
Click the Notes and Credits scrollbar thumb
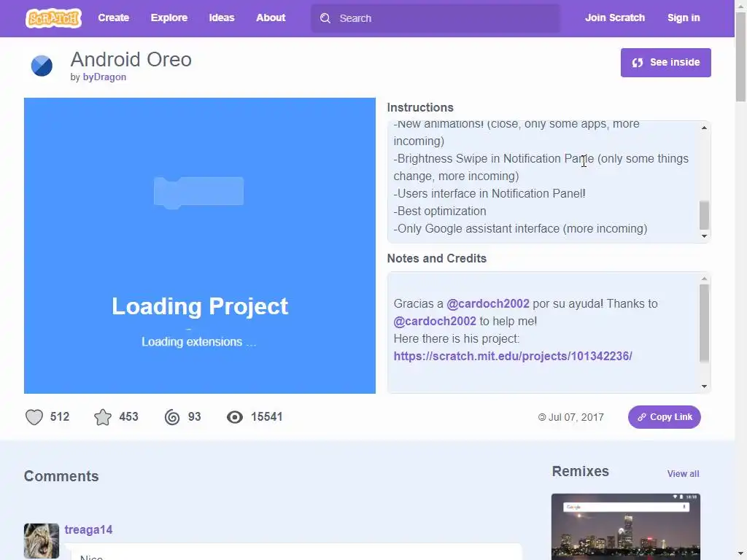(704, 323)
